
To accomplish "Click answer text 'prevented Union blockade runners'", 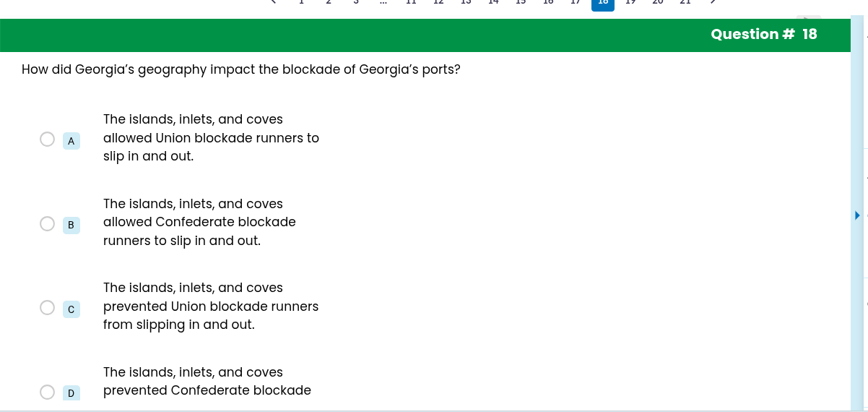I will [211, 306].
